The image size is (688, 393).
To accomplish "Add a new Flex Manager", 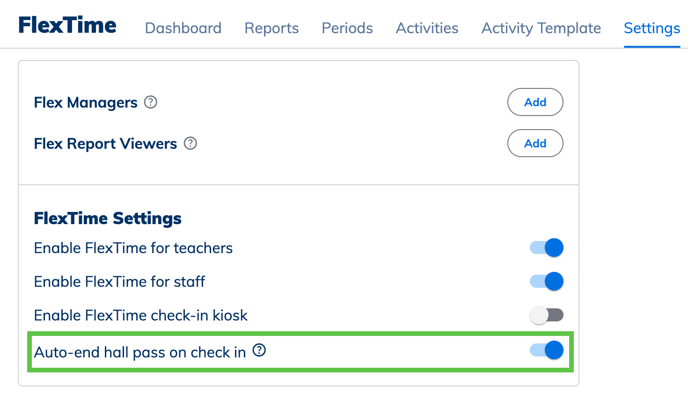I will click(x=535, y=102).
